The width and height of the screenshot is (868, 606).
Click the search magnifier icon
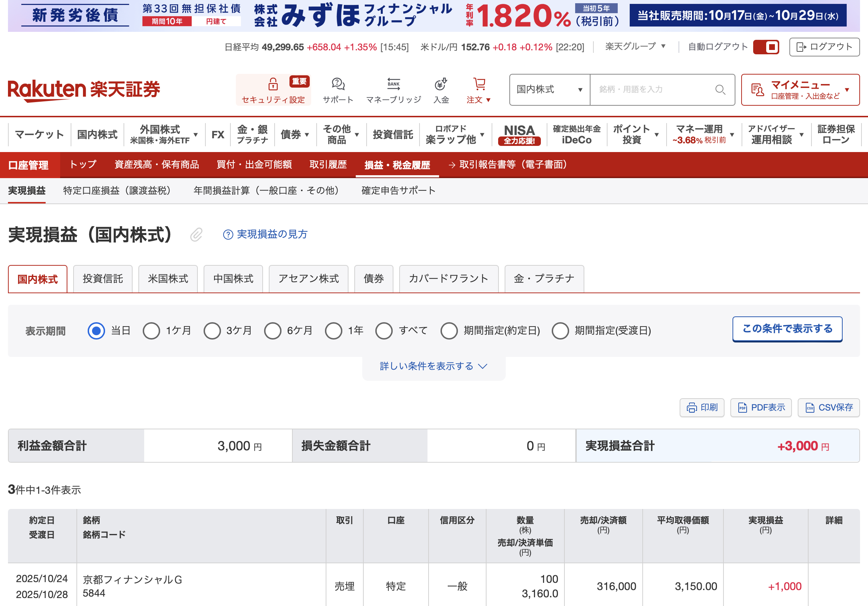point(720,89)
